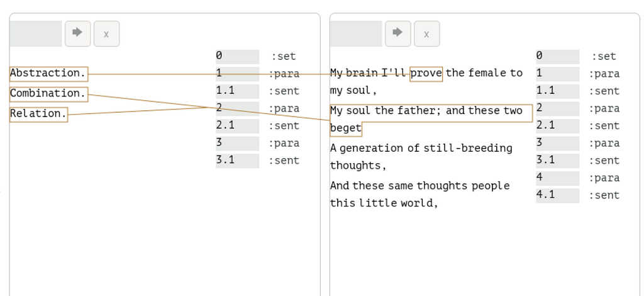Select index 3.1 in the right panel
This screenshot has width=644, height=296.
558,161
